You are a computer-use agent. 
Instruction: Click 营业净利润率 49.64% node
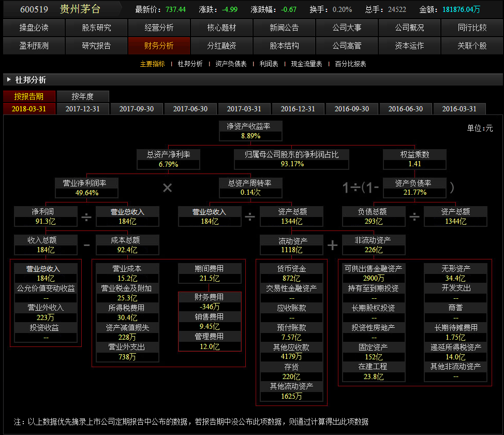coord(86,188)
